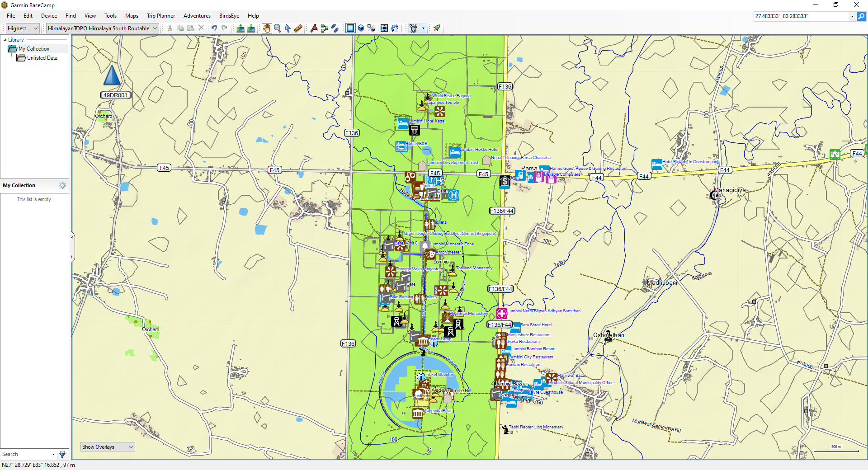The height and width of the screenshot is (470, 868).
Task: Open the Edit menu
Action: tap(28, 16)
